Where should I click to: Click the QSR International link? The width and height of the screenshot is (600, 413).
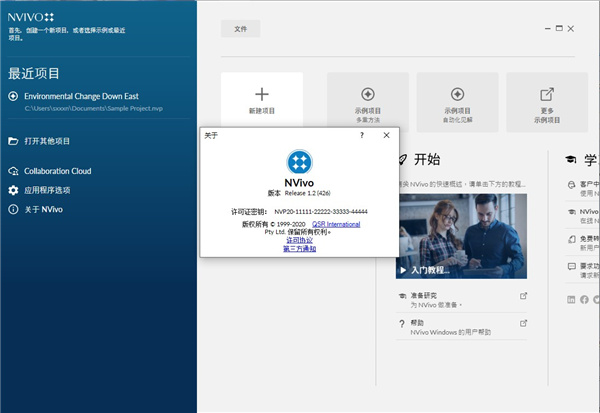click(x=336, y=225)
